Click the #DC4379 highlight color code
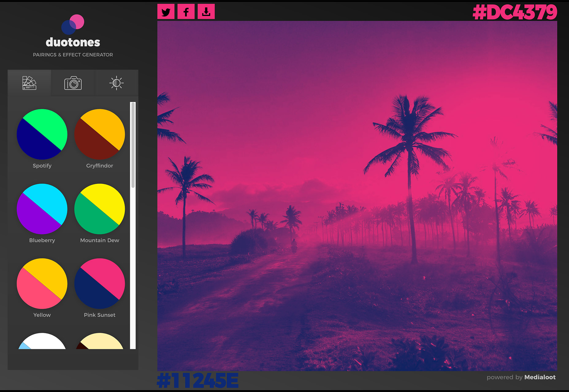 (515, 12)
